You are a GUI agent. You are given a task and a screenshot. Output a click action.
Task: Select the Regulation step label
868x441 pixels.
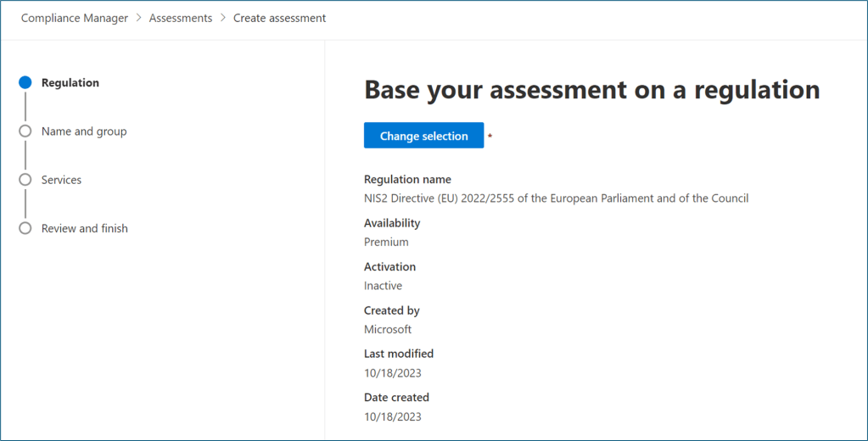click(70, 83)
